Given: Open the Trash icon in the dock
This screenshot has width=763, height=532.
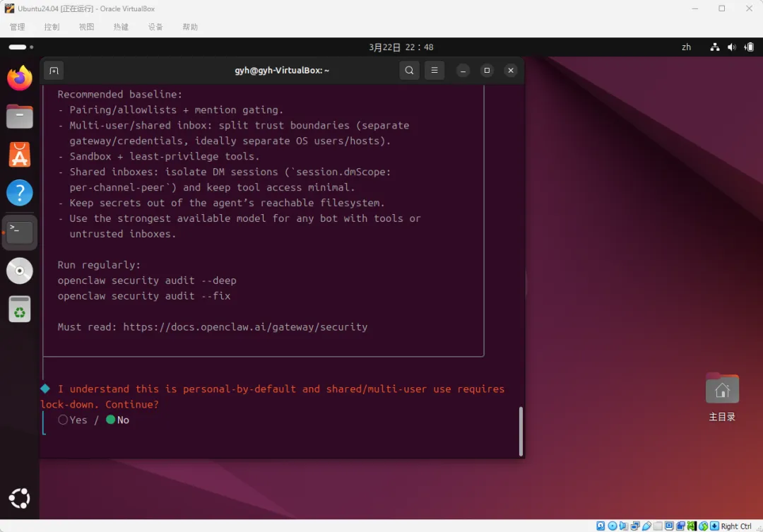Looking at the screenshot, I should click(20, 309).
